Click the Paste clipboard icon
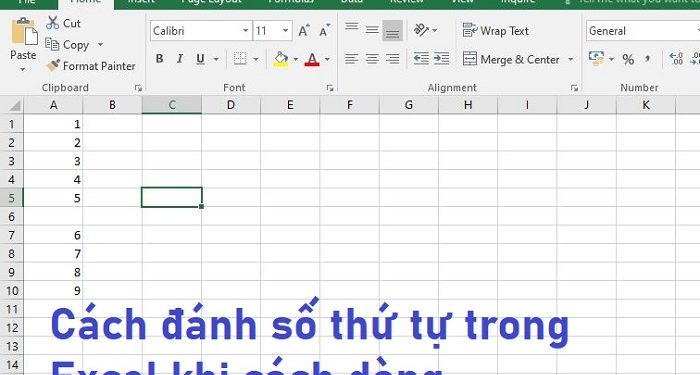 point(24,31)
